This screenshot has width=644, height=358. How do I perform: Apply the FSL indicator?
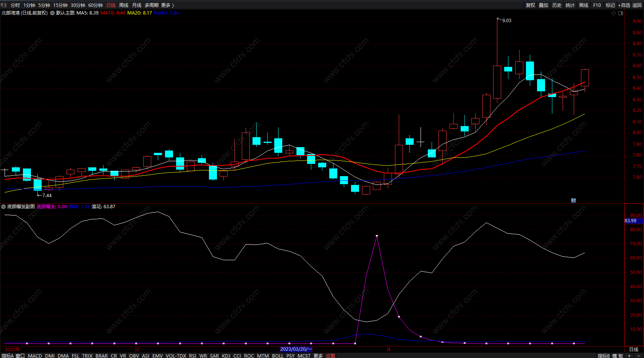[x=75, y=356]
